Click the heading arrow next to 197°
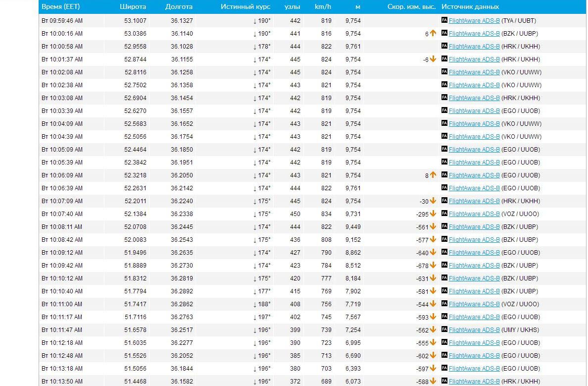The image size is (588, 386). click(x=255, y=317)
